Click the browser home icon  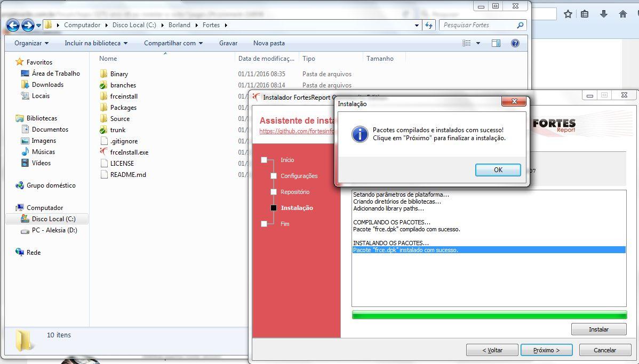[x=622, y=14]
